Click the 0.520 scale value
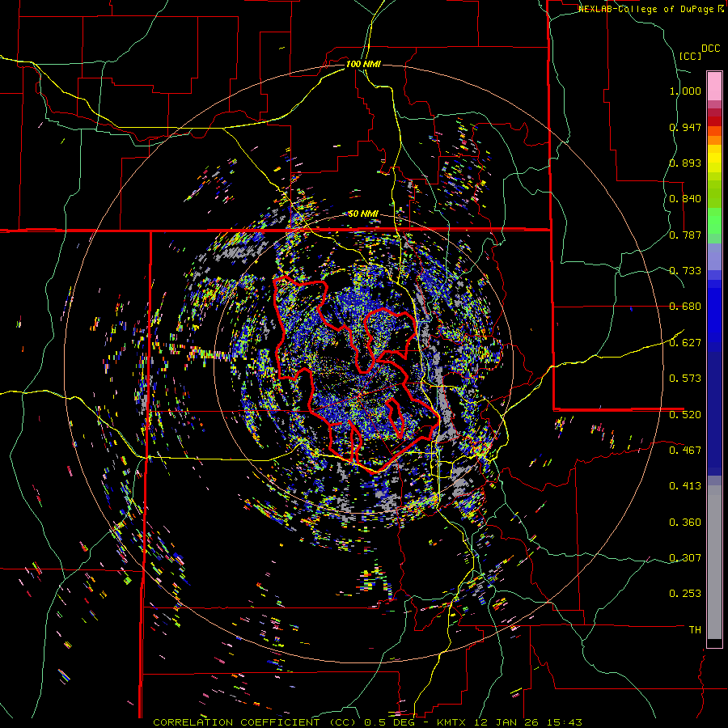The width and height of the screenshot is (728, 728). [685, 414]
